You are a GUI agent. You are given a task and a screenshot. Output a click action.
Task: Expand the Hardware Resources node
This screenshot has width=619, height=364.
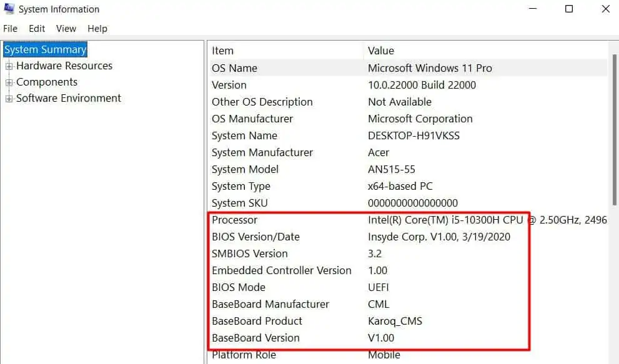pyautogui.click(x=9, y=66)
